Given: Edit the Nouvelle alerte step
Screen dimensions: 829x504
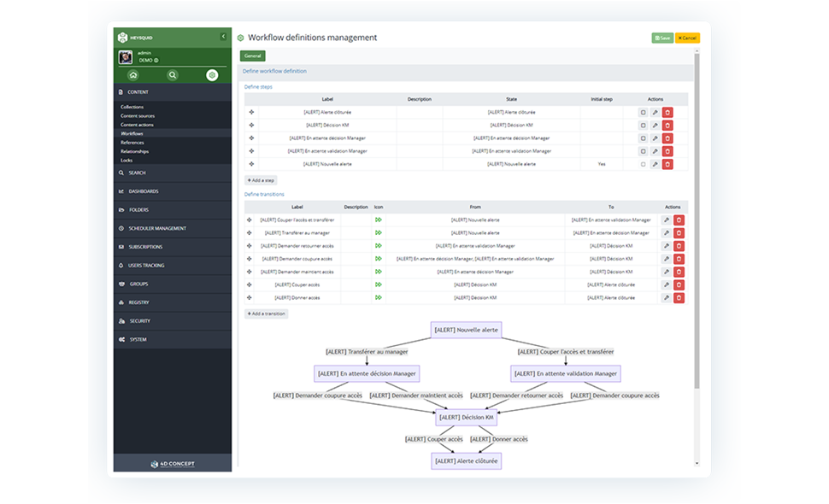Looking at the screenshot, I should coord(655,164).
